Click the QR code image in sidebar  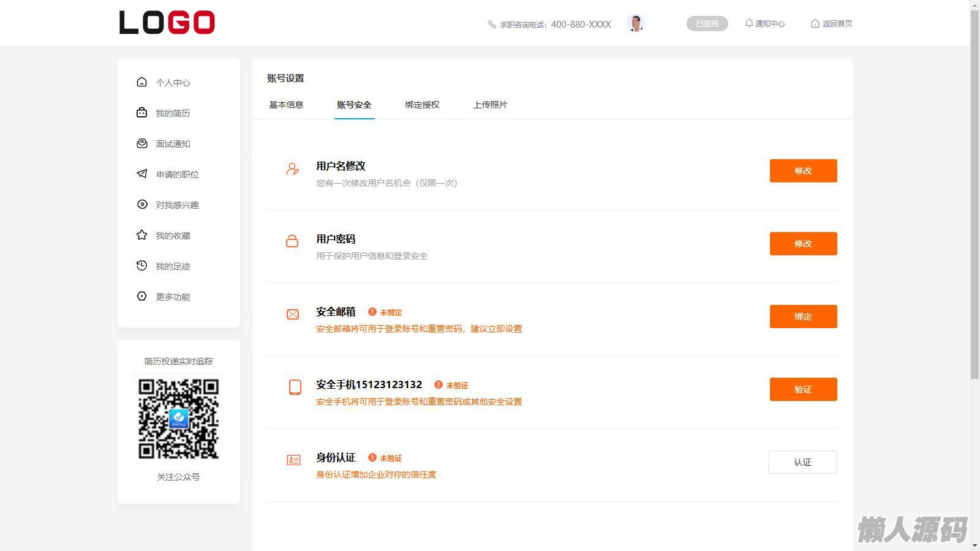178,419
